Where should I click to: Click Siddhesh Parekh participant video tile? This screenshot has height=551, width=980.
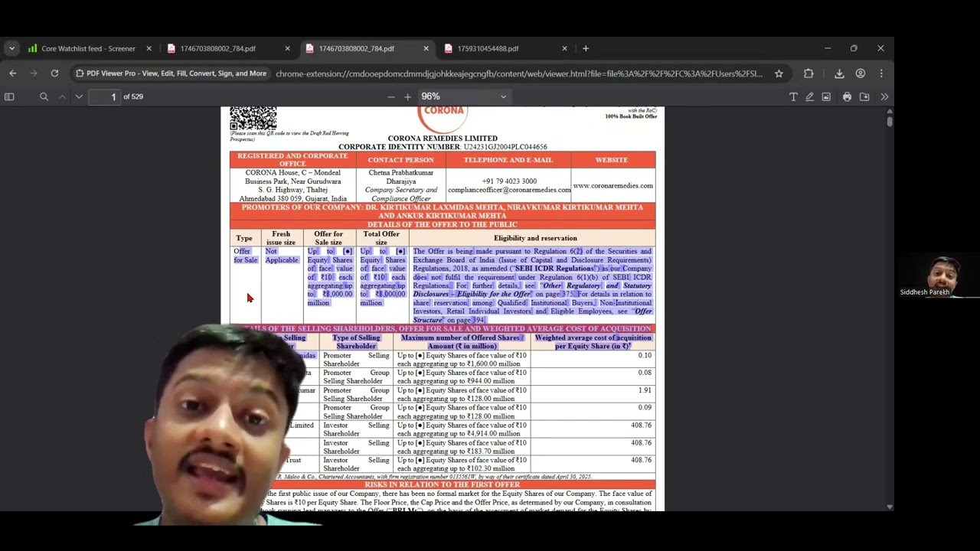tap(937, 276)
